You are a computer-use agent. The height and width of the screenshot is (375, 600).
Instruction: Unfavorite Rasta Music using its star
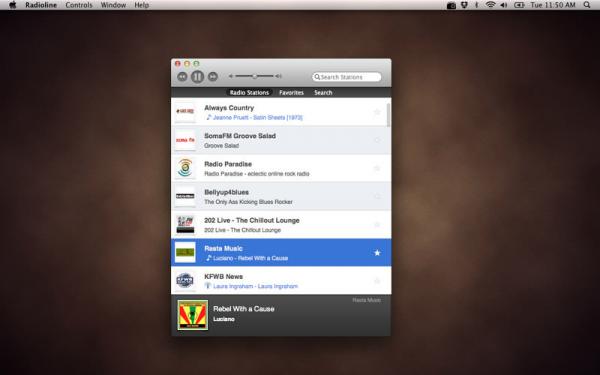377,253
